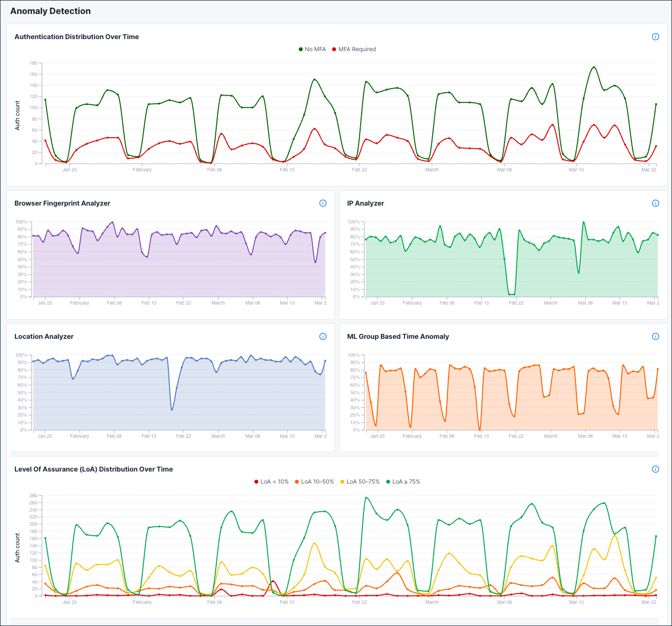Click the IP Analyzer panel title
Viewport: 672px width, 626px height.
(x=364, y=203)
